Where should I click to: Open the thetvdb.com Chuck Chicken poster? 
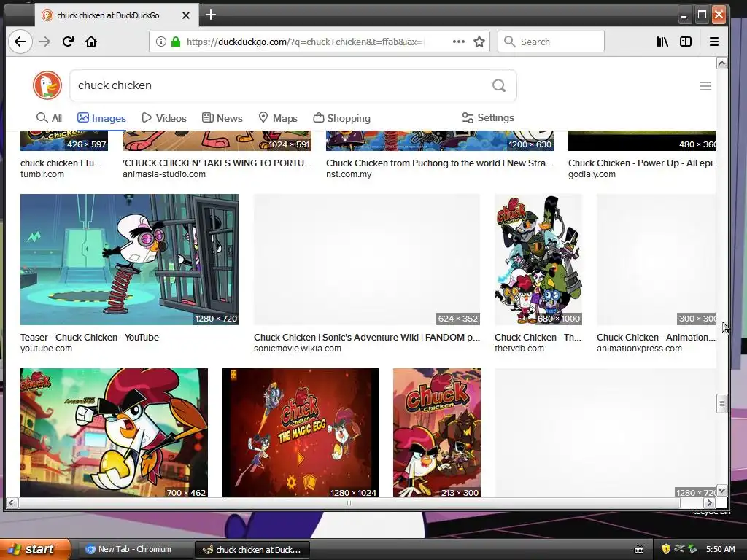click(x=538, y=260)
